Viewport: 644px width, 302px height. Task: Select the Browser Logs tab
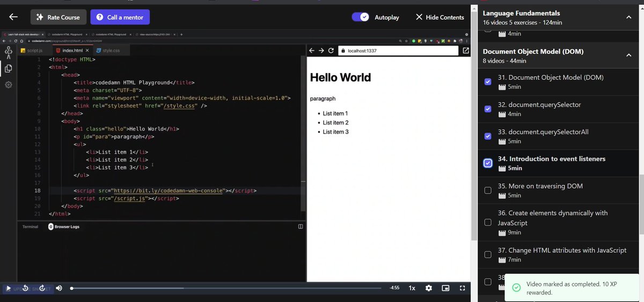click(64, 227)
